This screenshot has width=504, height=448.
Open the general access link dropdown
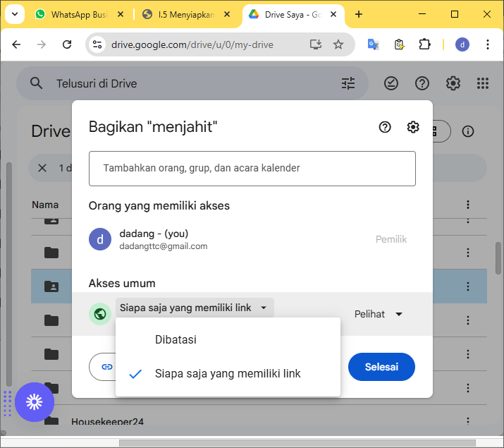(194, 308)
